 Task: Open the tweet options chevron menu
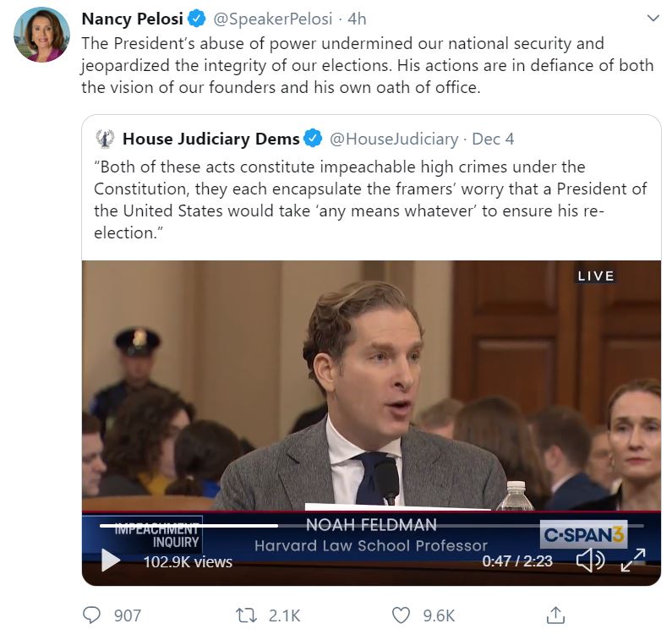652,18
